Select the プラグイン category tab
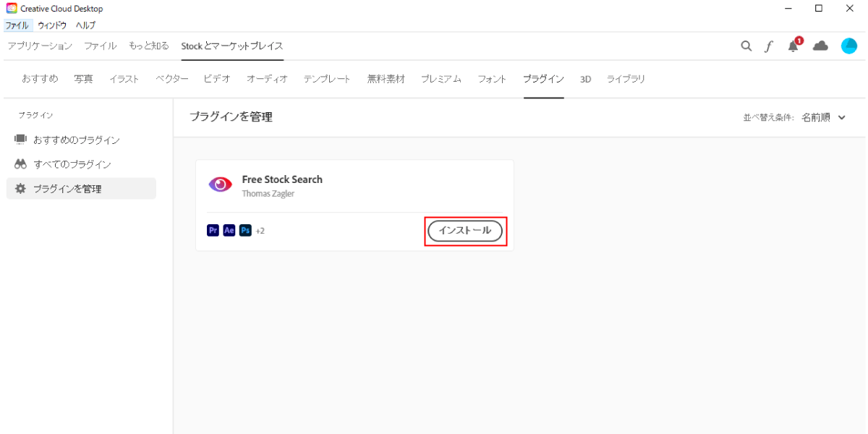The width and height of the screenshot is (868, 434). [x=543, y=79]
